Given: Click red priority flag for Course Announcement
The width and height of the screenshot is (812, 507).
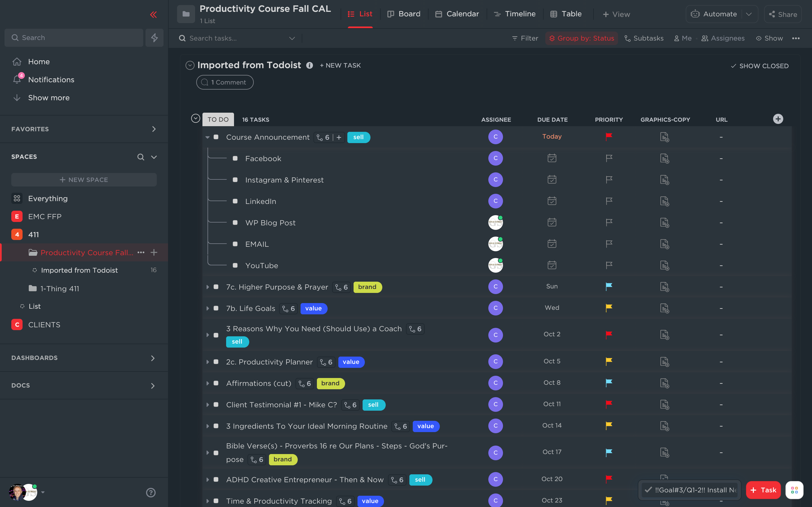Looking at the screenshot, I should click(x=609, y=137).
